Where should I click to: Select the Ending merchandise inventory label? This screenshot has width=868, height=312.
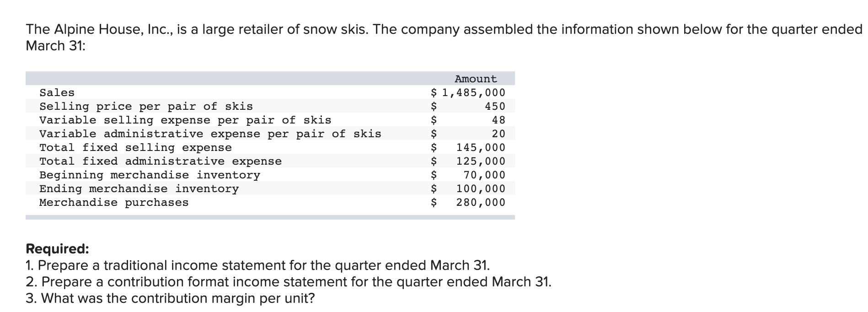pos(139,188)
